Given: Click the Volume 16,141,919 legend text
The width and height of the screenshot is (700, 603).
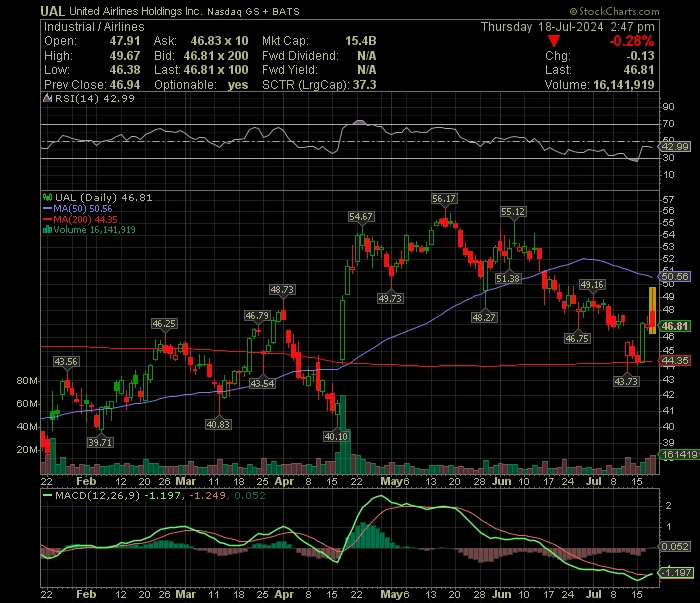Looking at the screenshot, I should tap(94, 230).
